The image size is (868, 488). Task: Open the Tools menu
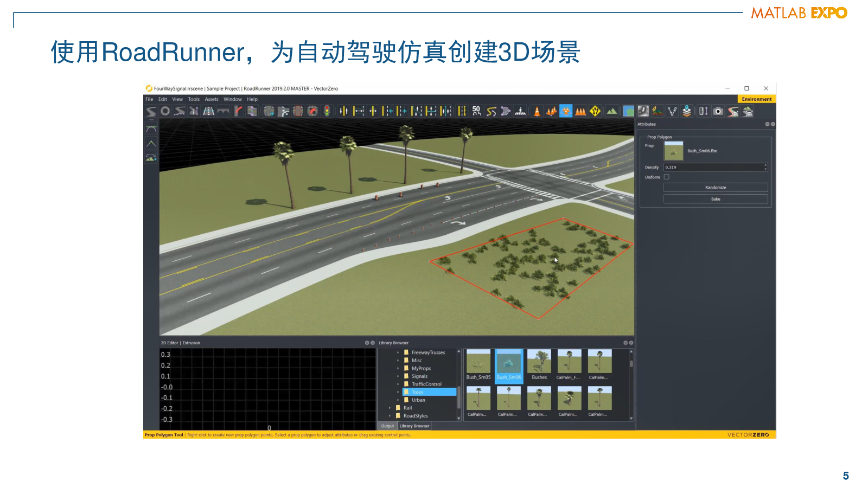pos(194,99)
